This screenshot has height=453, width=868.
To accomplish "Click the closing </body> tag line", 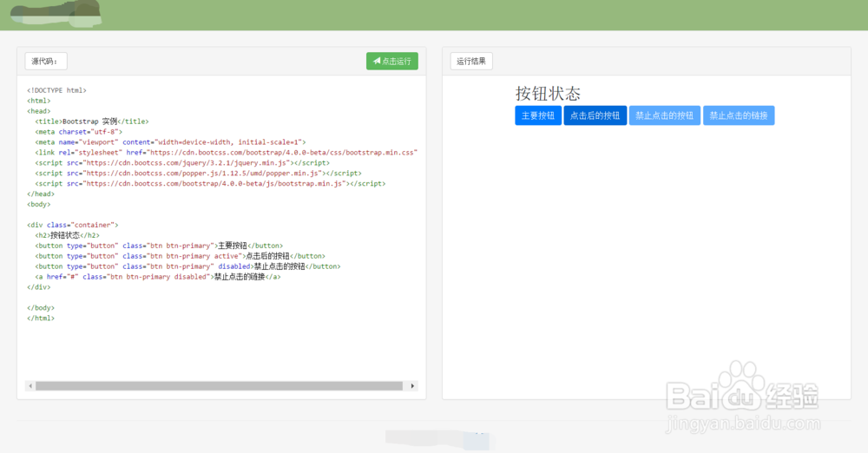I will [41, 308].
